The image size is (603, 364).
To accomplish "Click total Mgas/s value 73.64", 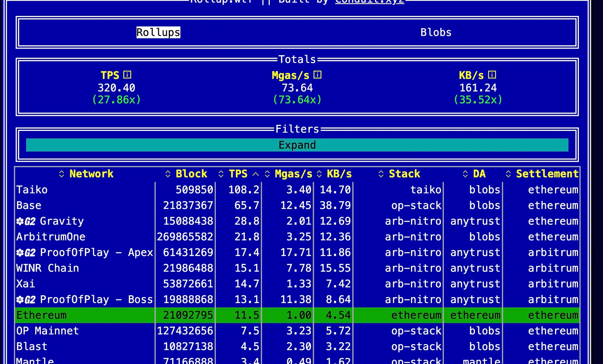I will [297, 88].
